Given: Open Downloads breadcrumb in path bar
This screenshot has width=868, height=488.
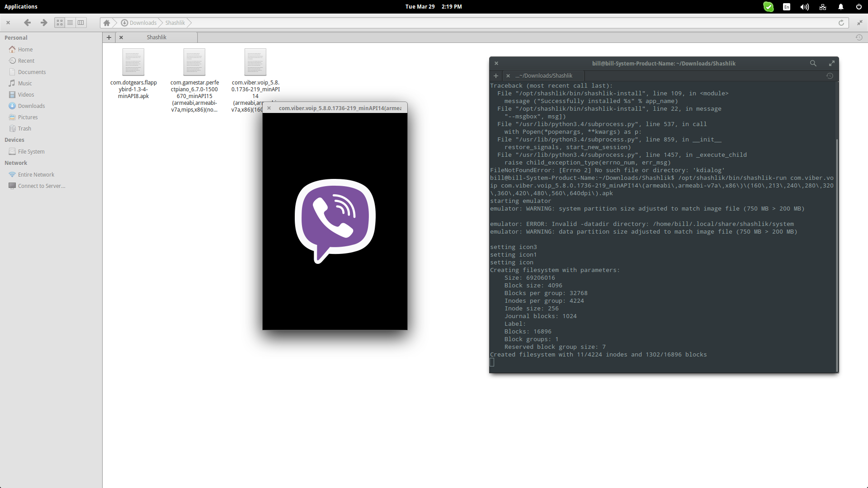Looking at the screenshot, I should [139, 23].
